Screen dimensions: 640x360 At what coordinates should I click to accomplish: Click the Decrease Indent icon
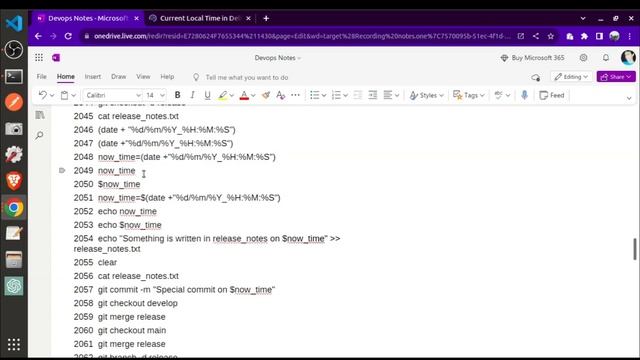click(x=358, y=95)
